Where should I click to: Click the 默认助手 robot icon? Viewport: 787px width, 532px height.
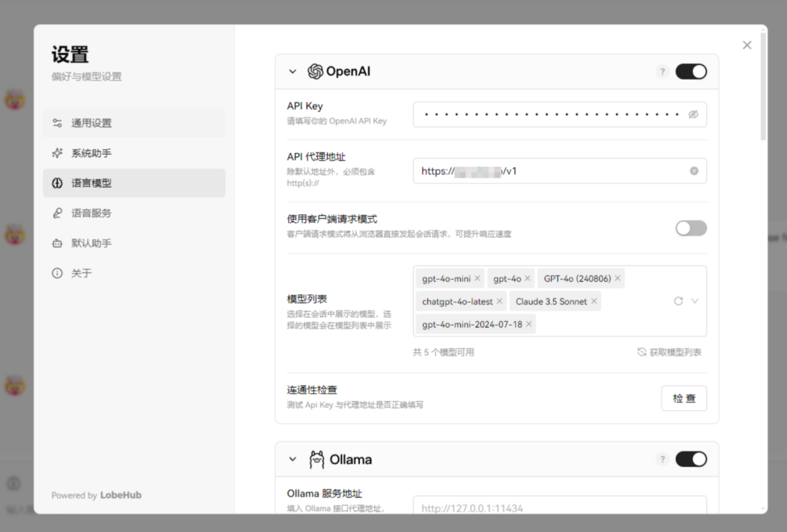(57, 243)
